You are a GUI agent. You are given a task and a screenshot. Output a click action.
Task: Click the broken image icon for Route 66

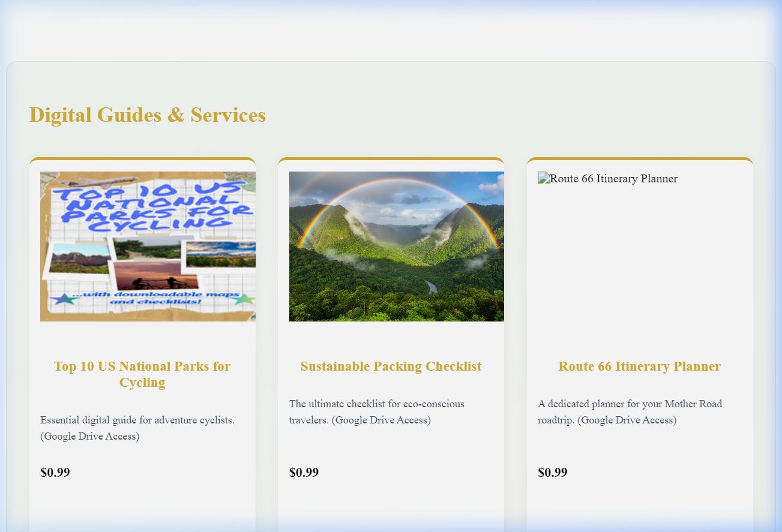(x=543, y=178)
